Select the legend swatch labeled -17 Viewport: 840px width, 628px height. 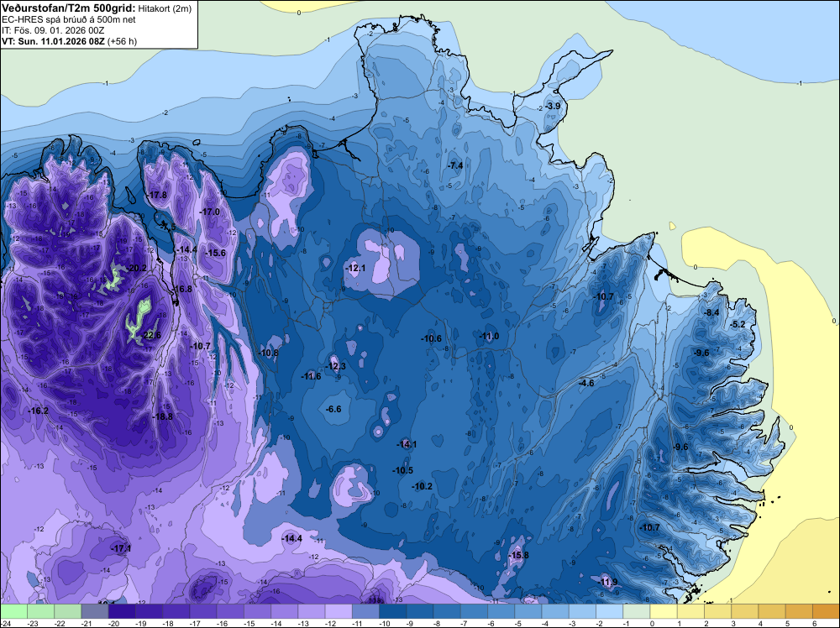tap(203, 611)
